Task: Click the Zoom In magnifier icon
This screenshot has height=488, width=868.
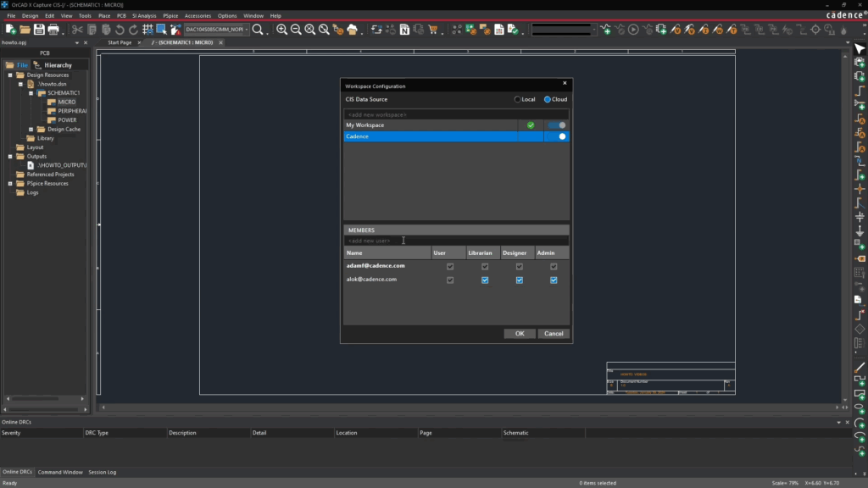Action: click(x=281, y=30)
